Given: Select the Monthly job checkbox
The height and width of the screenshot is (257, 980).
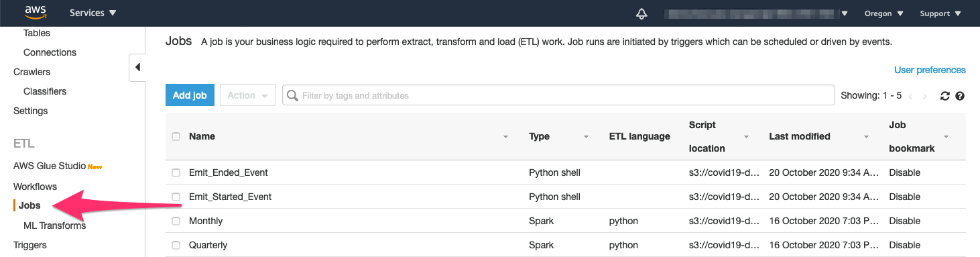Looking at the screenshot, I should [x=176, y=221].
